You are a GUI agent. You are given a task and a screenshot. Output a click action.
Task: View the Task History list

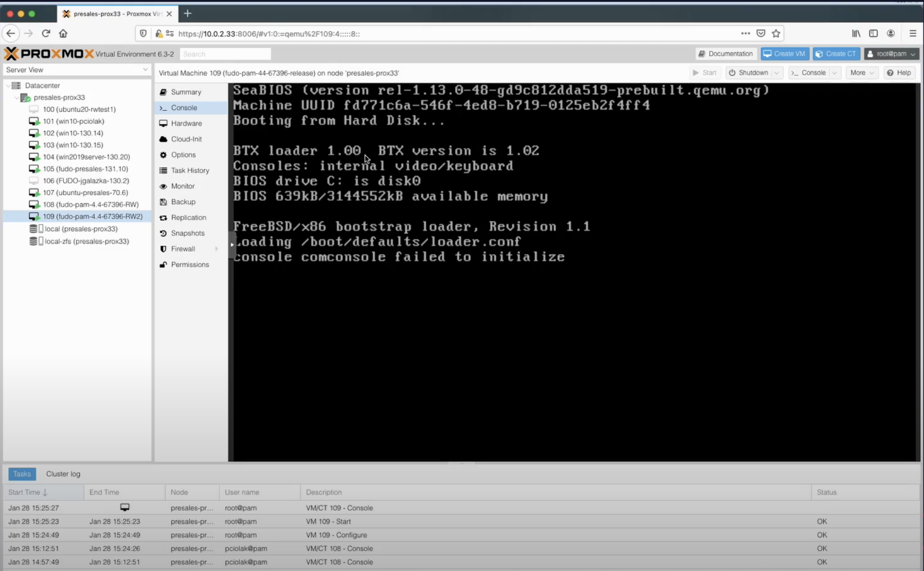point(189,170)
